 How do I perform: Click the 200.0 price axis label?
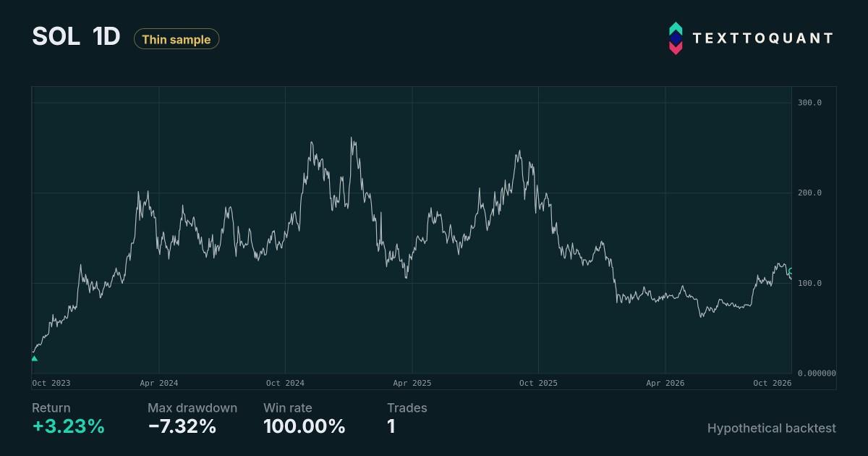point(809,193)
